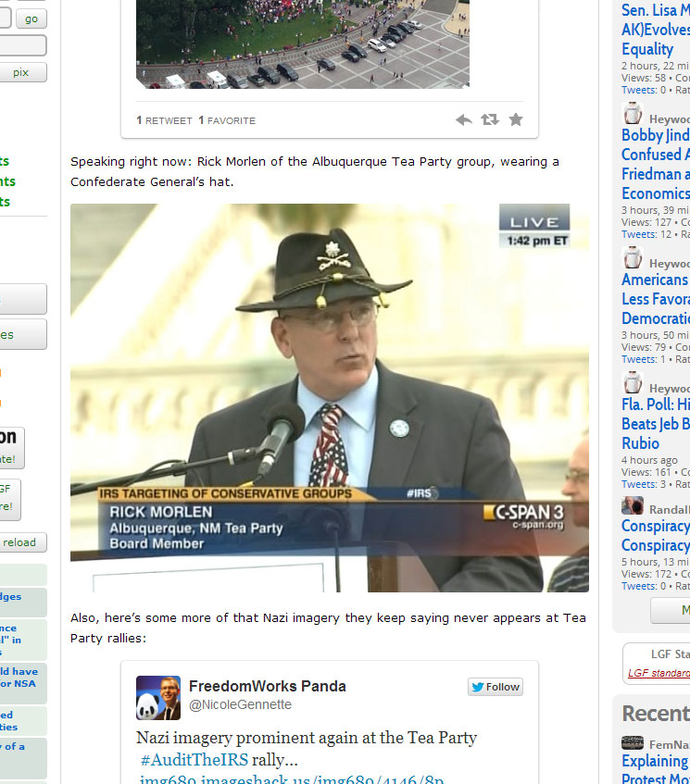Click the pix button in left sidebar
The width and height of the screenshot is (690, 784).
[x=21, y=72]
